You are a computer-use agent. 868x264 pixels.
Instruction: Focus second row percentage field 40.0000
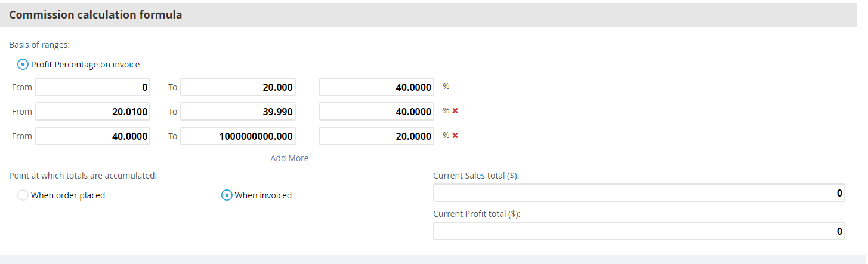[377, 112]
